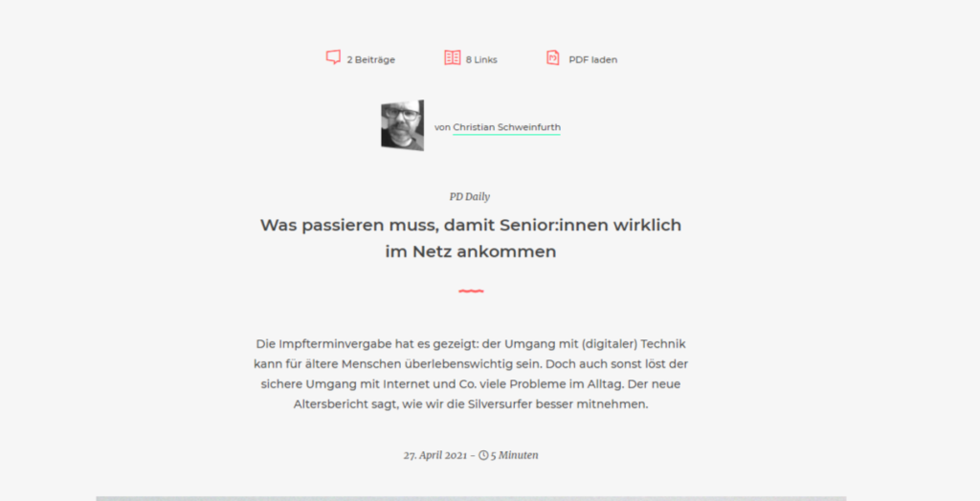Open author profile Christian Schweinfurth
This screenshot has width=980, height=501.
pos(506,127)
